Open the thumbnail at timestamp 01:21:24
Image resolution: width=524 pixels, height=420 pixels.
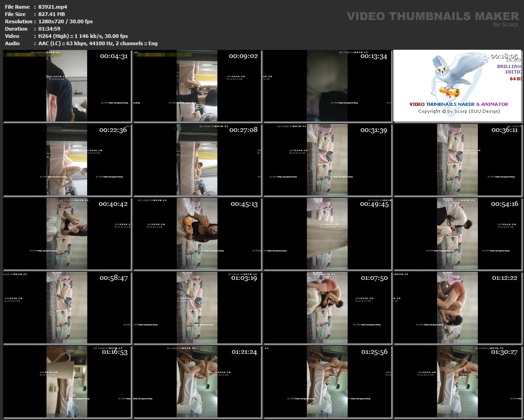[x=197, y=382]
